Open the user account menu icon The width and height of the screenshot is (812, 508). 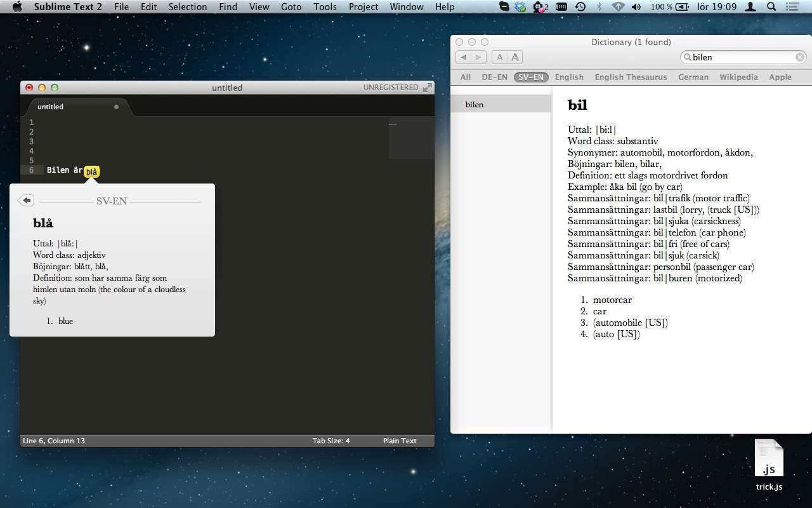(751, 6)
